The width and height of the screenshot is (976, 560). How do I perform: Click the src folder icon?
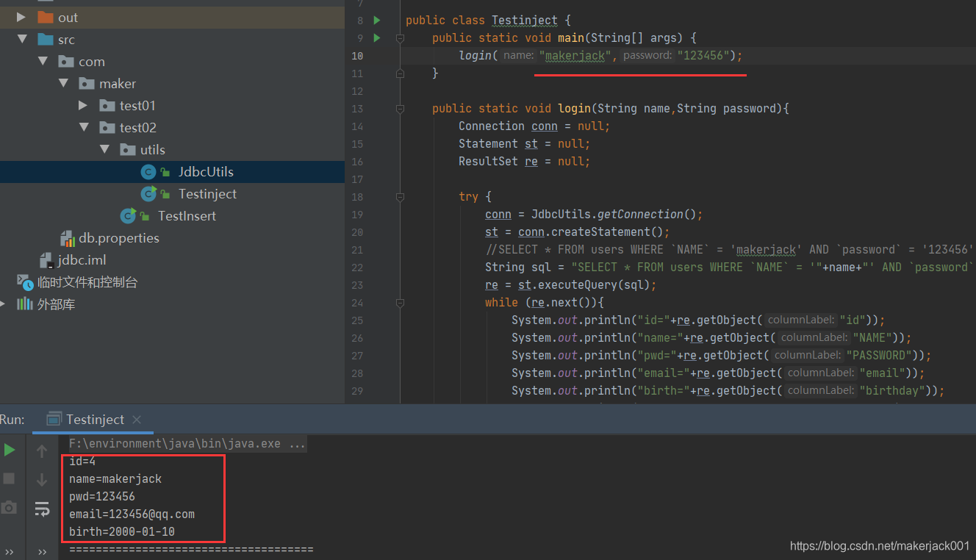click(46, 39)
